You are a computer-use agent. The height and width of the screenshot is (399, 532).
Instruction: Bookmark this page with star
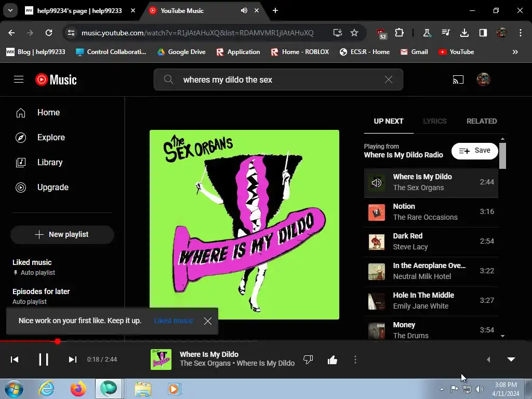pos(354,33)
